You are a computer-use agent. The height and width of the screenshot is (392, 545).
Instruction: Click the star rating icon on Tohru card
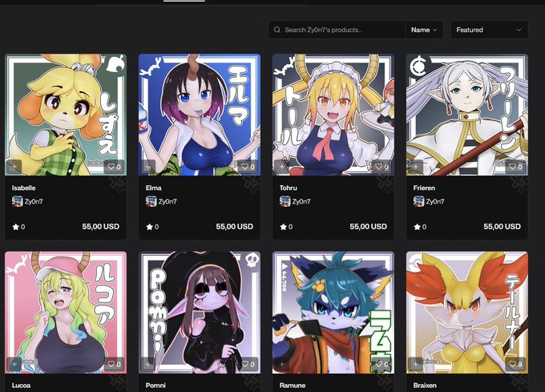[283, 227]
